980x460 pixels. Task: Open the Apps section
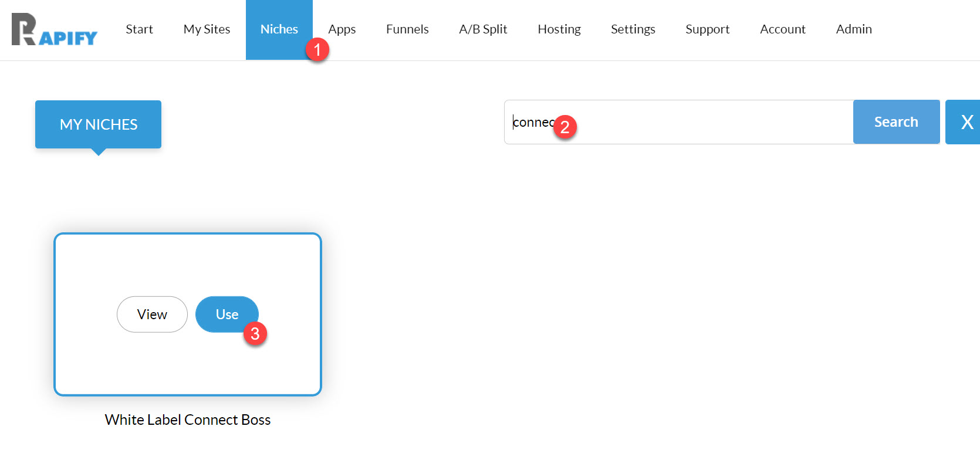(x=342, y=29)
